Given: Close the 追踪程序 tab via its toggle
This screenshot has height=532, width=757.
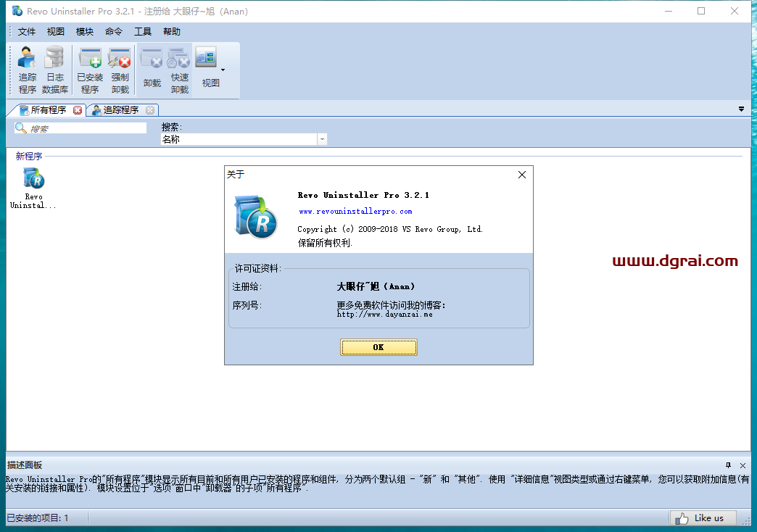Looking at the screenshot, I should point(150,110).
